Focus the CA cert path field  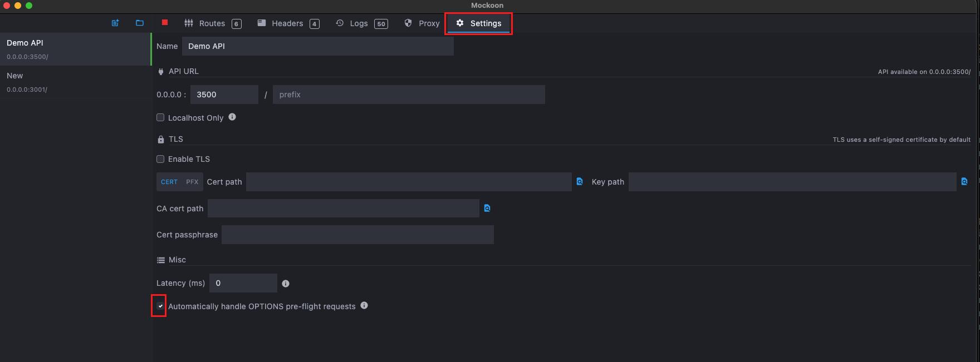343,209
